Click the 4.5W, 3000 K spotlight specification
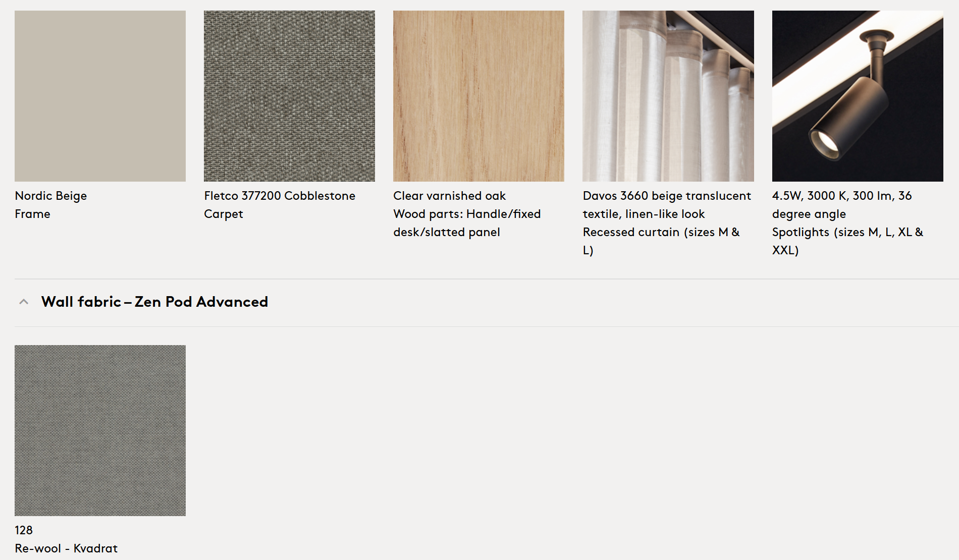Screen dimensions: 959x560 tap(842, 205)
